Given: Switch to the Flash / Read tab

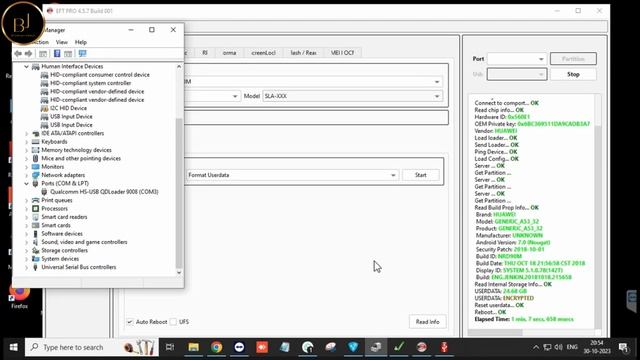Looking at the screenshot, I should pyautogui.click(x=303, y=53).
